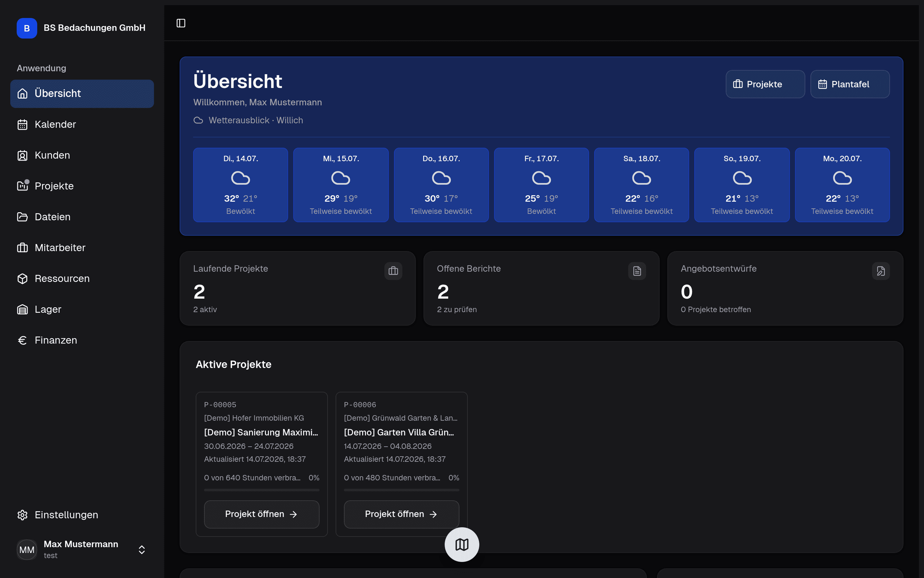Toggle the sidebar panel icon
This screenshot has width=924, height=578.
point(181,23)
